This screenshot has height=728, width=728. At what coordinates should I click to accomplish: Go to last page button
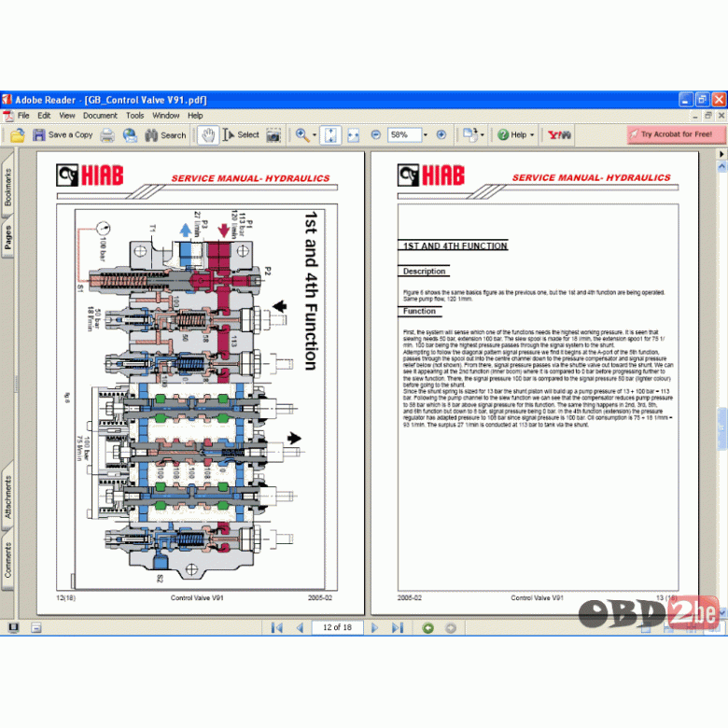pyautogui.click(x=398, y=628)
